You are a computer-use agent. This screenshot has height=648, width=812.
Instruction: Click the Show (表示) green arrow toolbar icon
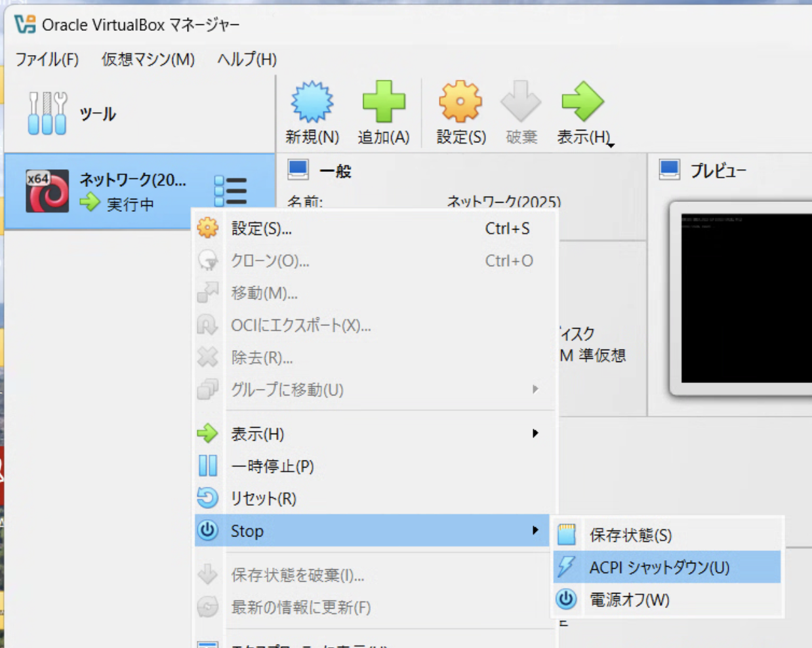click(582, 102)
